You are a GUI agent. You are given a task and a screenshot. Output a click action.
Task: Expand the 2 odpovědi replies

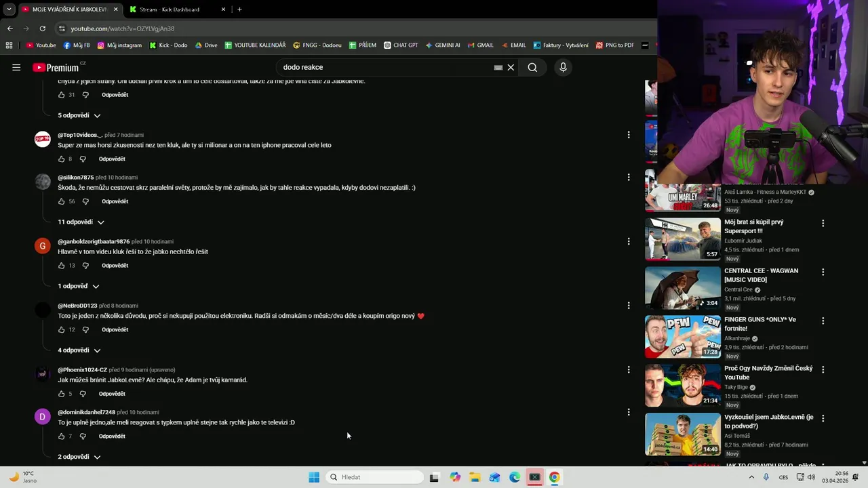[79, 457]
